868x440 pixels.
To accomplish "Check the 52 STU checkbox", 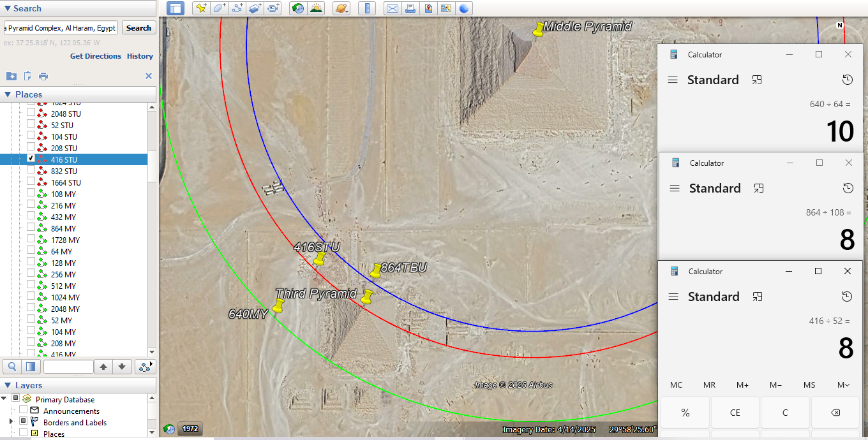I will (x=31, y=124).
